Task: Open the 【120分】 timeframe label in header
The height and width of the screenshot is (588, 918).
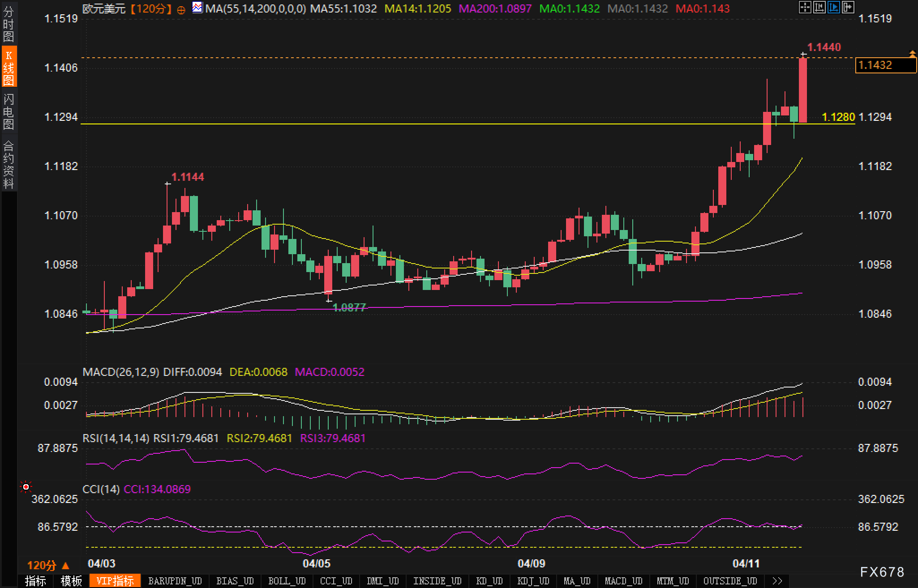Action: click(x=151, y=9)
